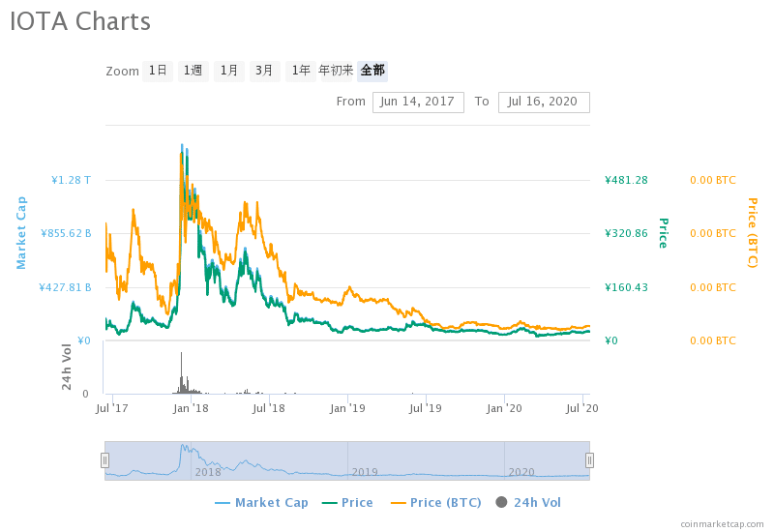The image size is (774, 532).
Task: Click the 2019 label in navigator
Action: [365, 472]
